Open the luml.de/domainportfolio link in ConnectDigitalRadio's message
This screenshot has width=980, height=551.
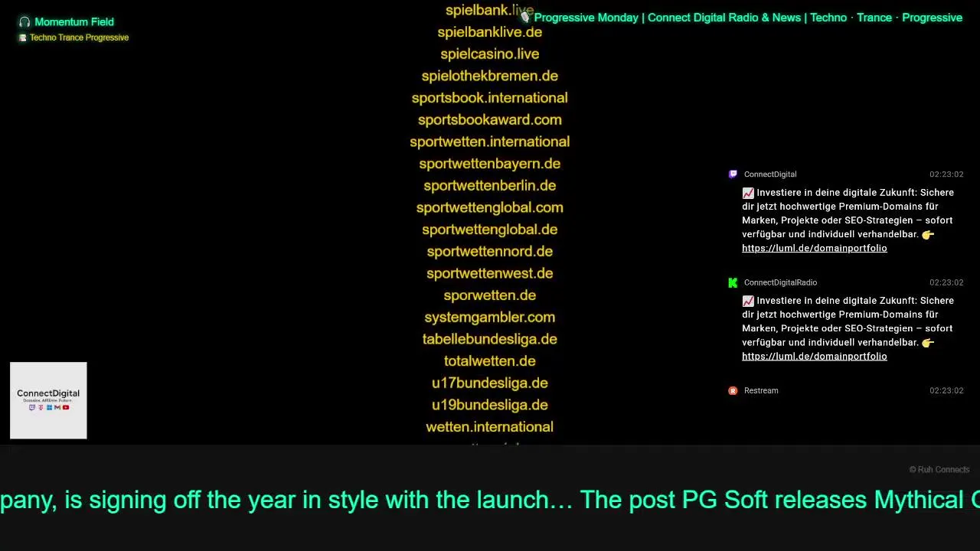coord(815,356)
